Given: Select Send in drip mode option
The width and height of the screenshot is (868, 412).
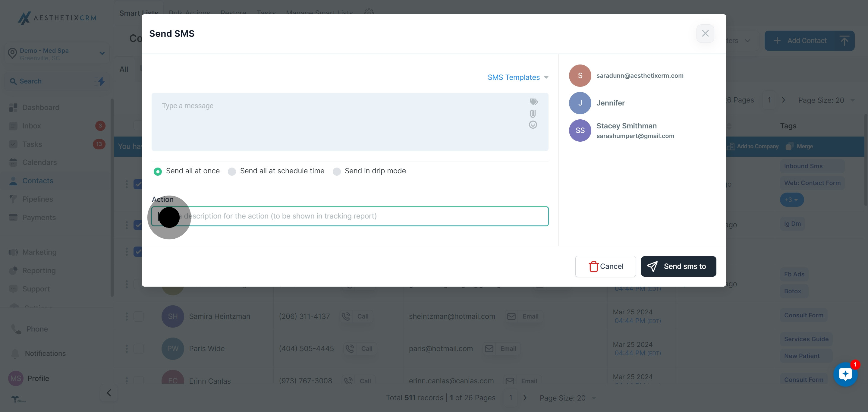Looking at the screenshot, I should (337, 171).
